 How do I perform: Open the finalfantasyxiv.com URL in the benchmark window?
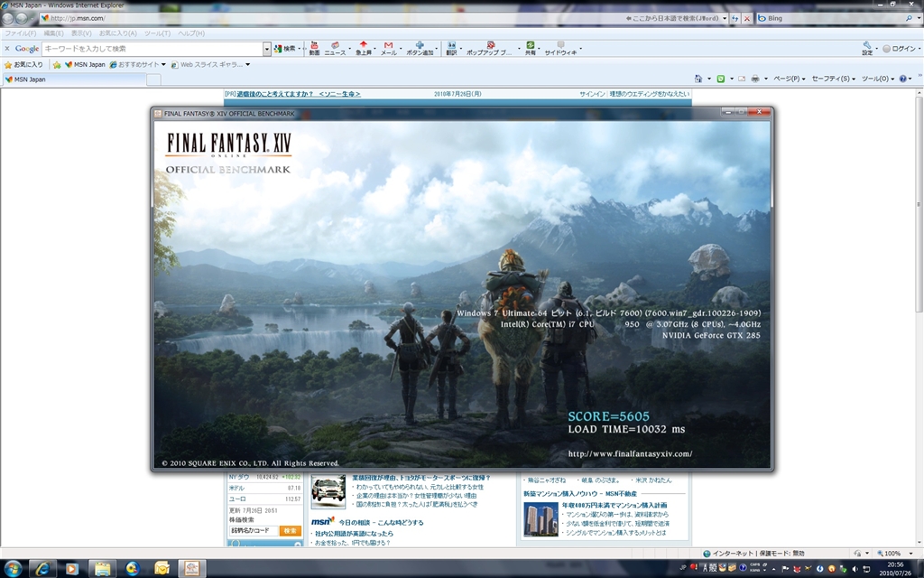630,453
